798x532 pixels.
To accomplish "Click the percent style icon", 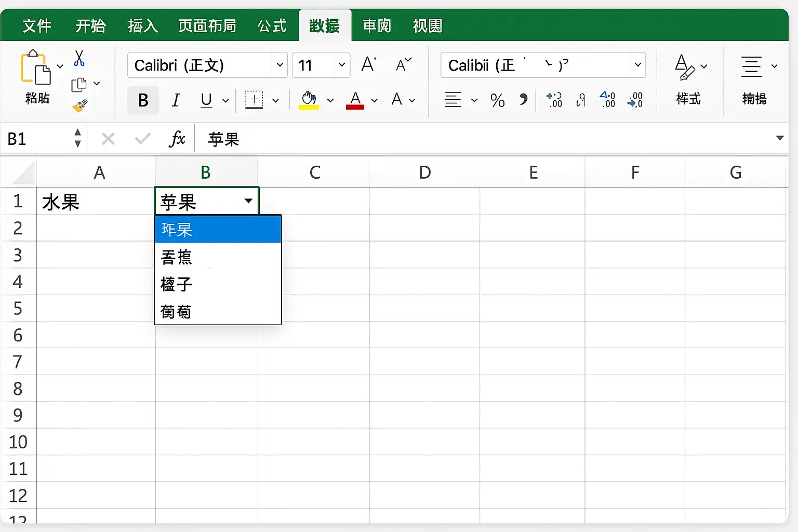I will coord(497,100).
